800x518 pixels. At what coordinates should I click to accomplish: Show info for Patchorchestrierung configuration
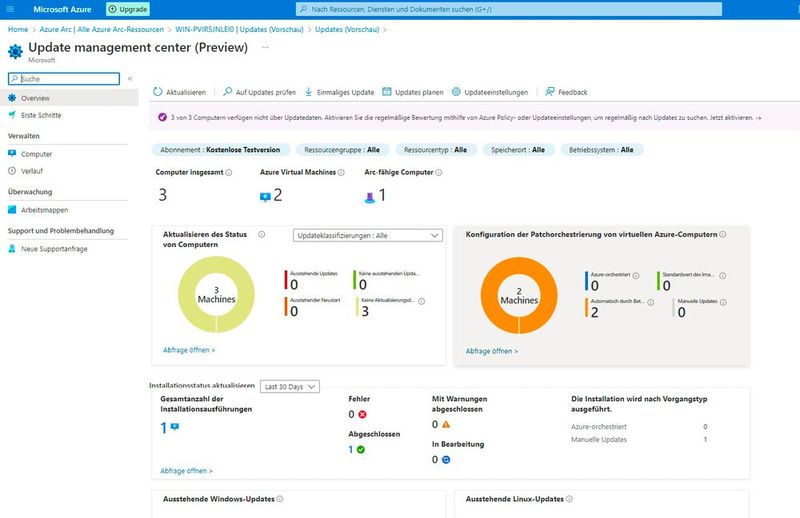click(x=722, y=234)
